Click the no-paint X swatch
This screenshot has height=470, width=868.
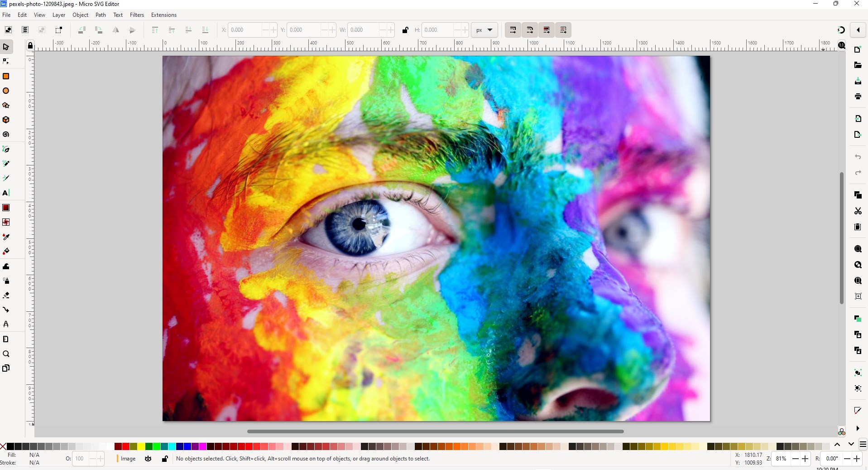[x=3, y=446]
